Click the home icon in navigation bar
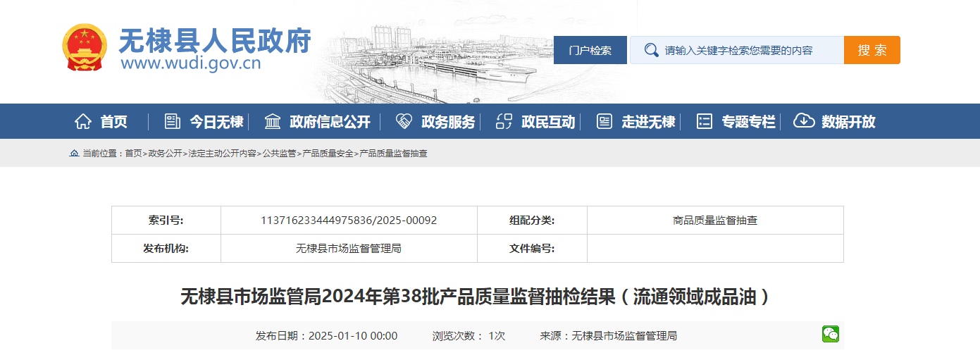The image size is (980, 360). (83, 121)
